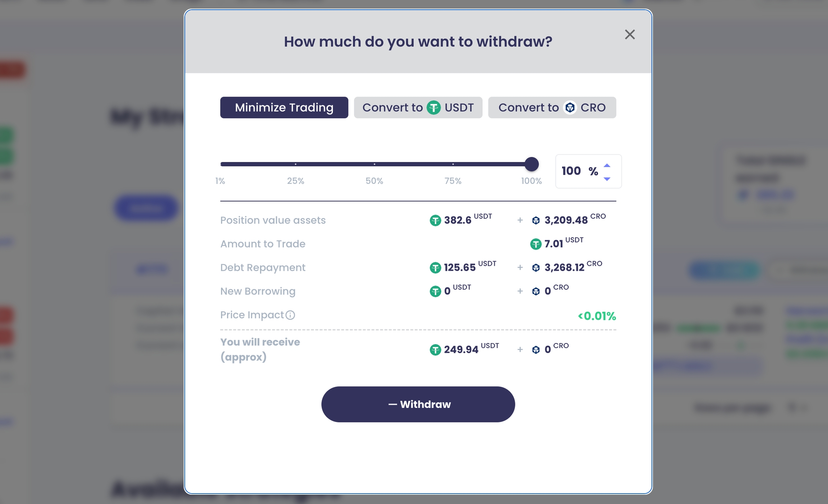
Task: Click USDT icon in You will receive row
Action: pos(435,350)
